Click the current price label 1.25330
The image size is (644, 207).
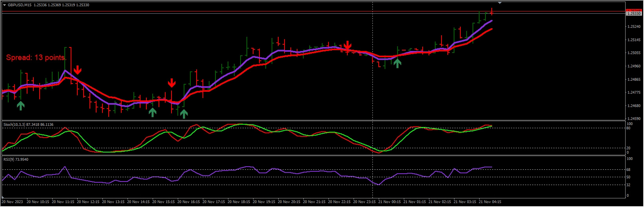pos(633,14)
